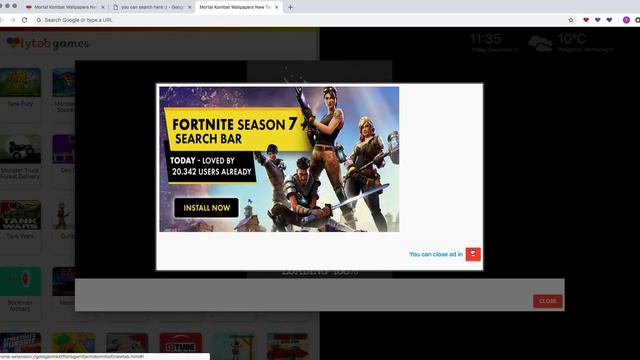Click the macOS window minimize button
This screenshot has height=360, width=640.
click(7, 6)
